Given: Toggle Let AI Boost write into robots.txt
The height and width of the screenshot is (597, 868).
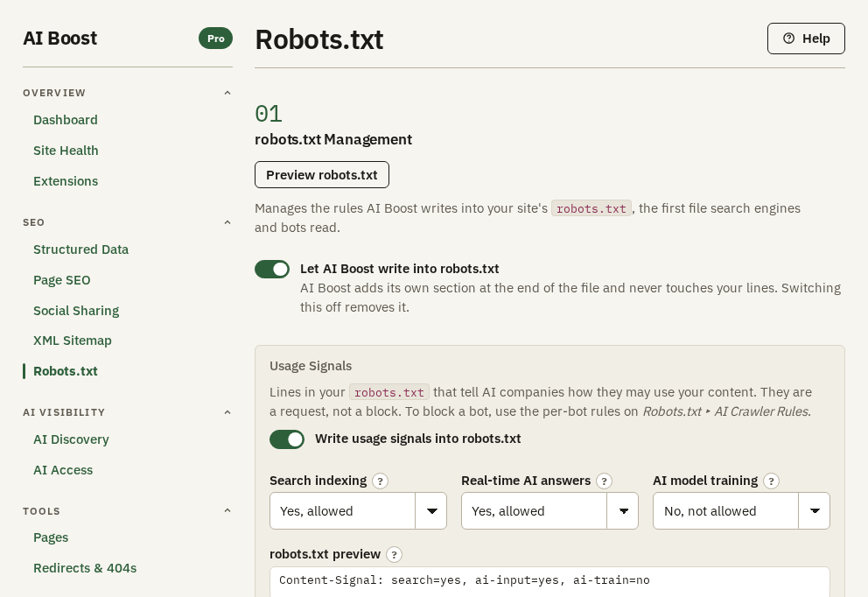Looking at the screenshot, I should [x=272, y=269].
